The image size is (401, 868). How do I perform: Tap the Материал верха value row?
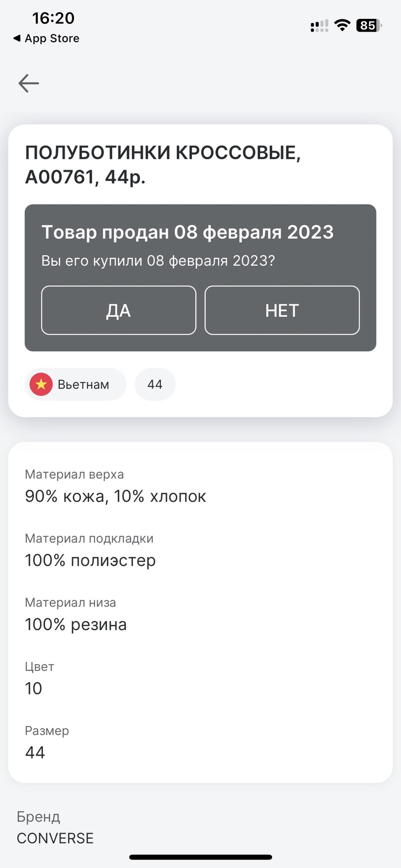pyautogui.click(x=116, y=496)
